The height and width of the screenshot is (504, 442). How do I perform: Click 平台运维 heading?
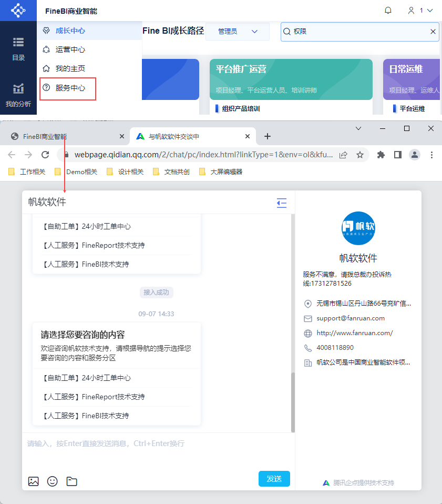(x=412, y=109)
